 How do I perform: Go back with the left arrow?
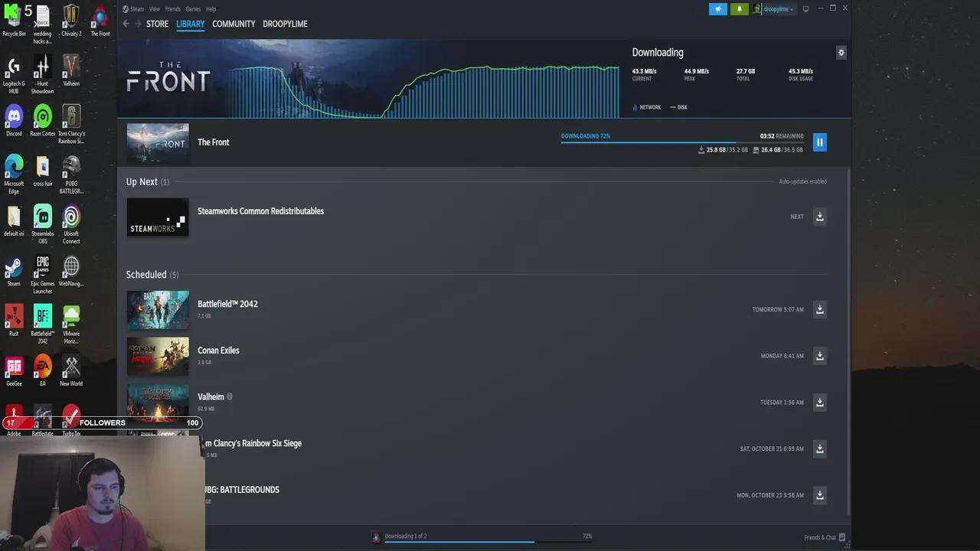[126, 24]
